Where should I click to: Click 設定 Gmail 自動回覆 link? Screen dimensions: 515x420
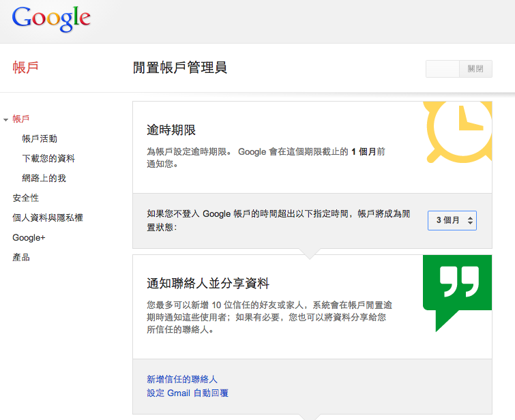point(188,393)
